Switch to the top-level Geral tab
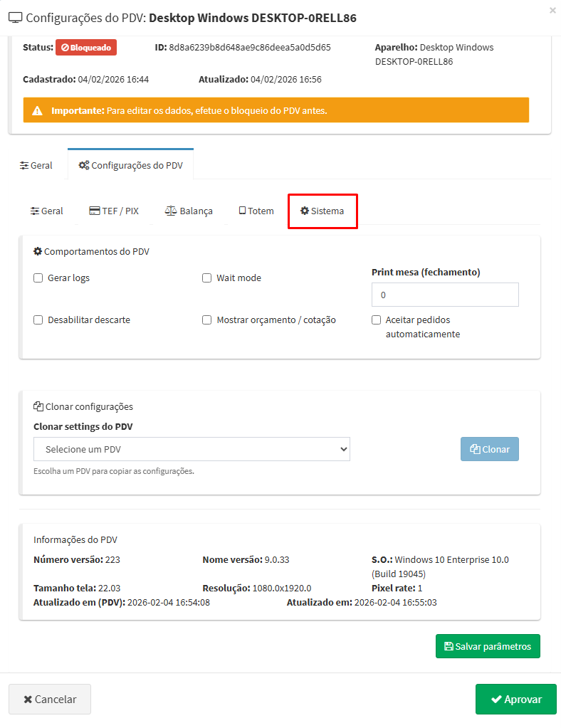This screenshot has height=728, width=561. (x=36, y=166)
